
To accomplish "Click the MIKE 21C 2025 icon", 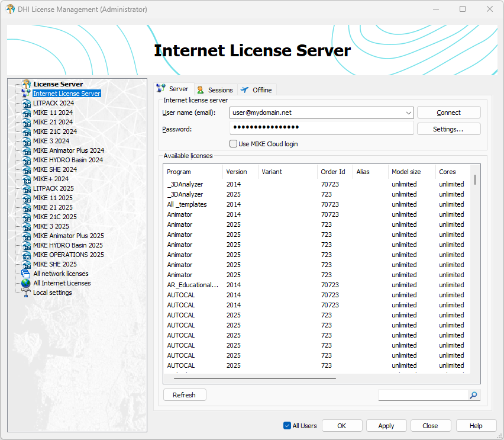I will coord(27,217).
